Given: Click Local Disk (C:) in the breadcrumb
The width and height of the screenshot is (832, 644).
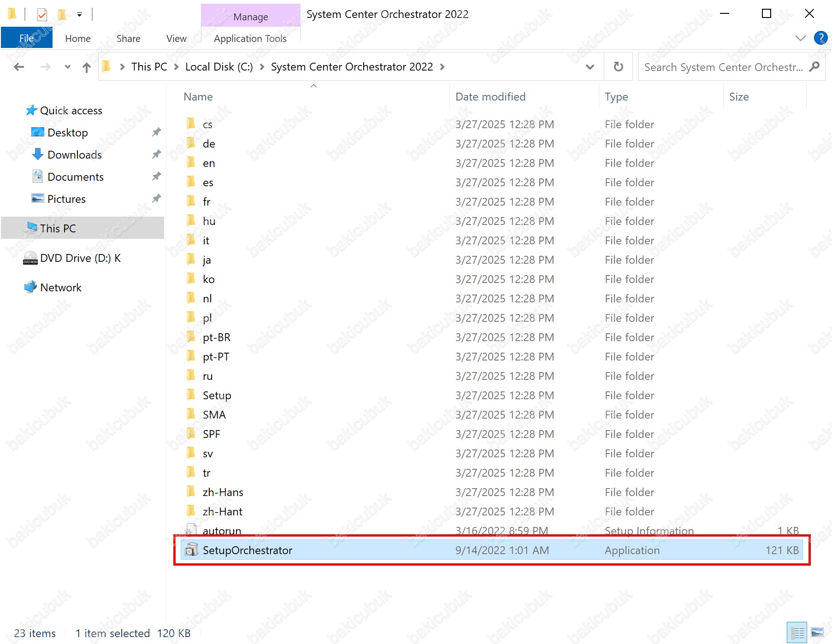Looking at the screenshot, I should pos(219,67).
